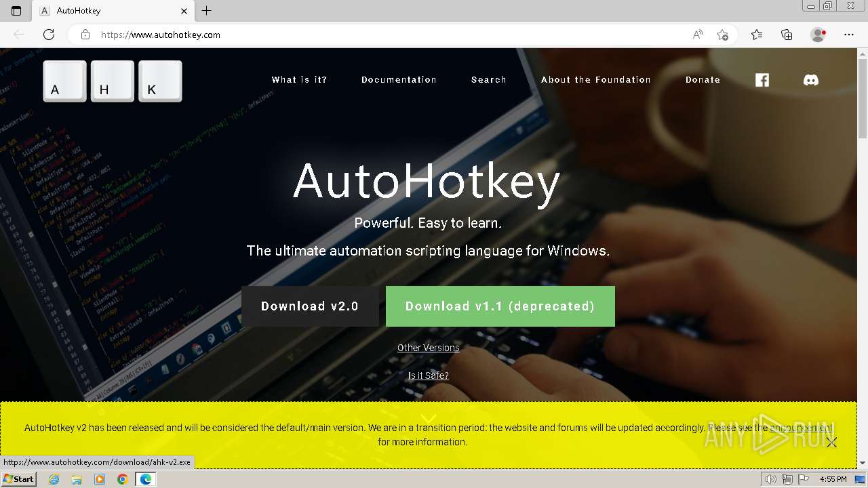Click the taskbar clock showing 4:55 PM

point(833,479)
